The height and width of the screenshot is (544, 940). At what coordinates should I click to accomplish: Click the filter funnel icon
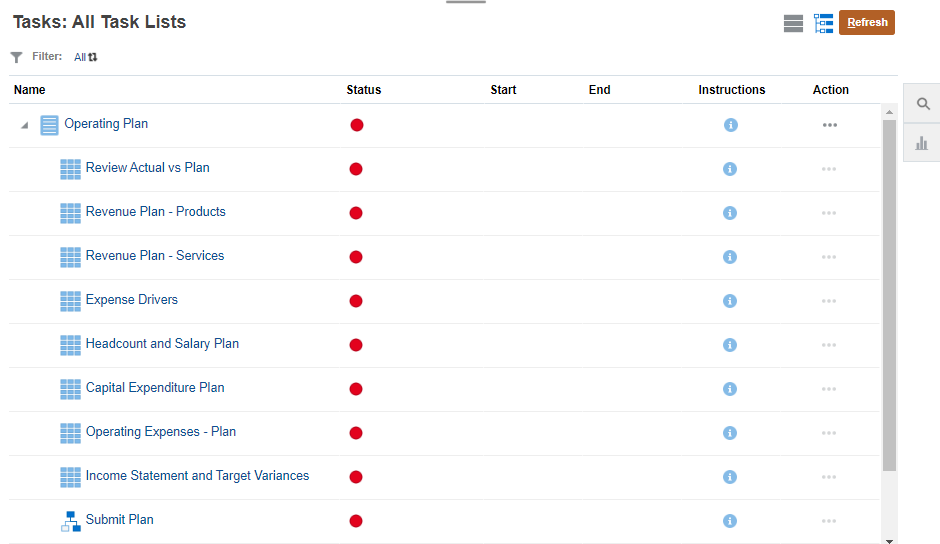[x=17, y=58]
